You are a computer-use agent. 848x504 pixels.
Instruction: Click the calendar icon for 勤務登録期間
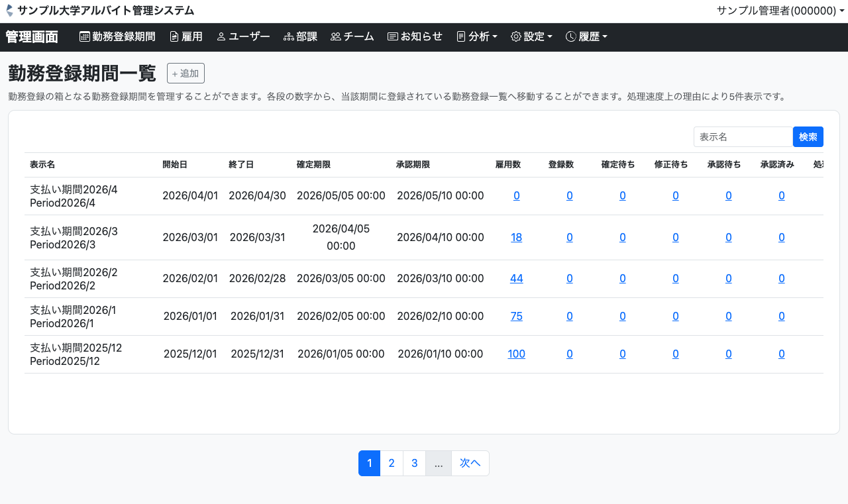[x=85, y=37]
